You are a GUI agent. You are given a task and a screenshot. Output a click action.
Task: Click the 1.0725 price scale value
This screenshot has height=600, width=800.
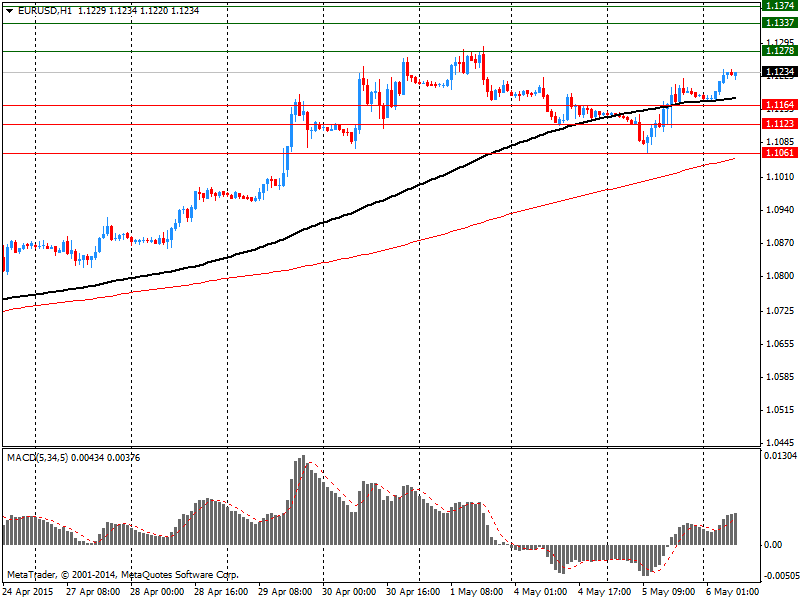point(780,311)
